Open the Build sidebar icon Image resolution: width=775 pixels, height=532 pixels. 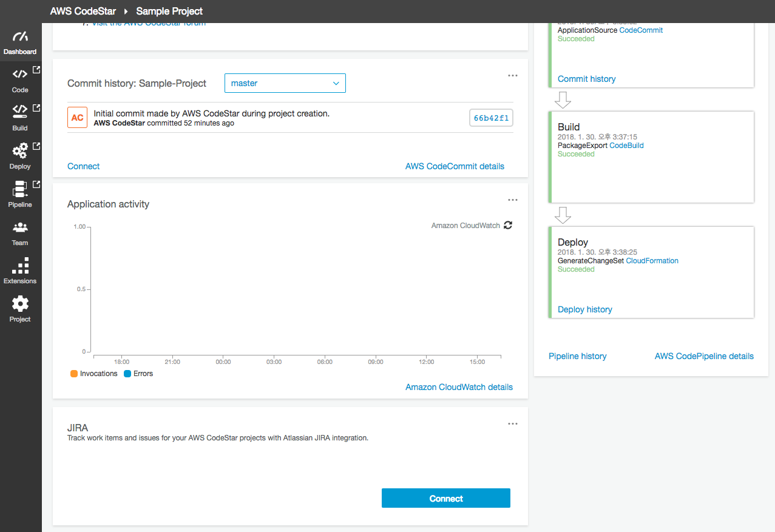point(20,112)
